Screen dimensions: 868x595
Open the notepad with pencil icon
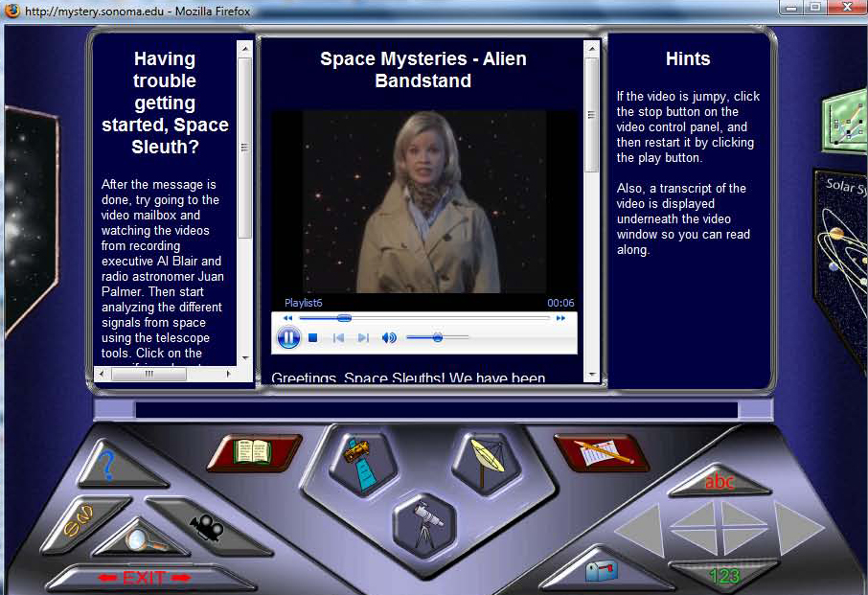[x=602, y=452]
